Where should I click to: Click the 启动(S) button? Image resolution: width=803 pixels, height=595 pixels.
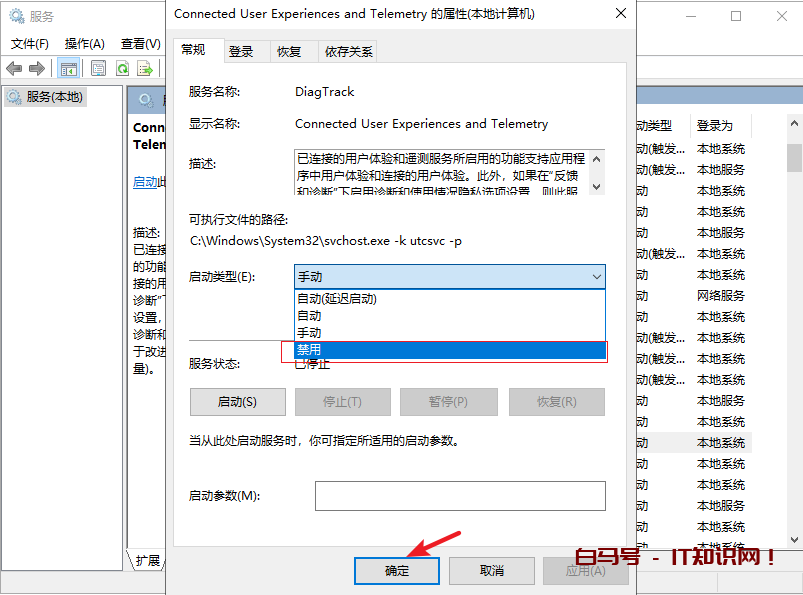point(237,401)
